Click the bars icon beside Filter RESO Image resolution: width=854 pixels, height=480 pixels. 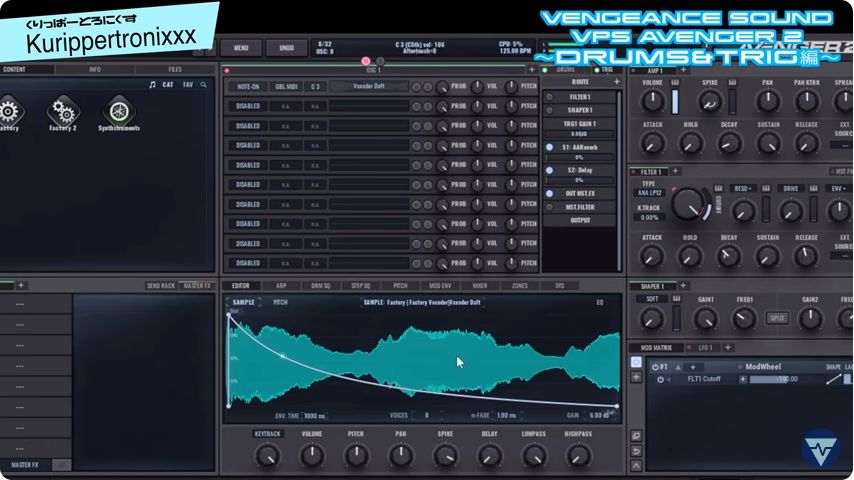766,189
